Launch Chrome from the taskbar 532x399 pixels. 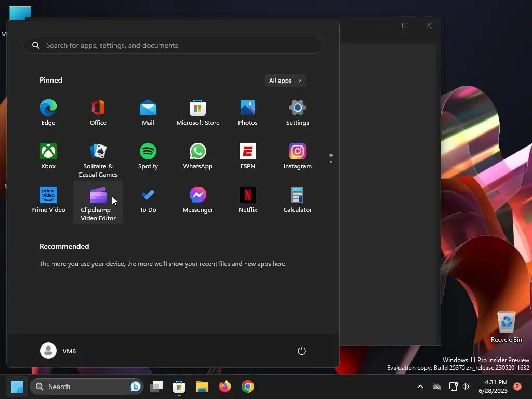coord(248,387)
